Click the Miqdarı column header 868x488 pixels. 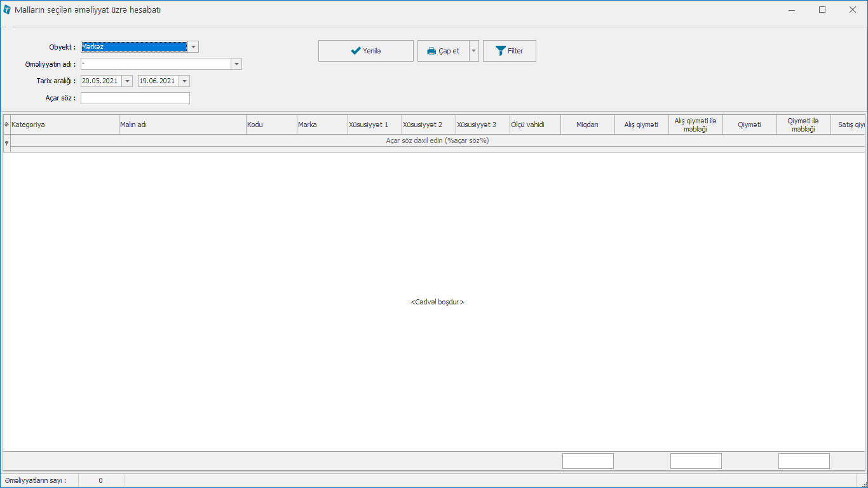588,125
